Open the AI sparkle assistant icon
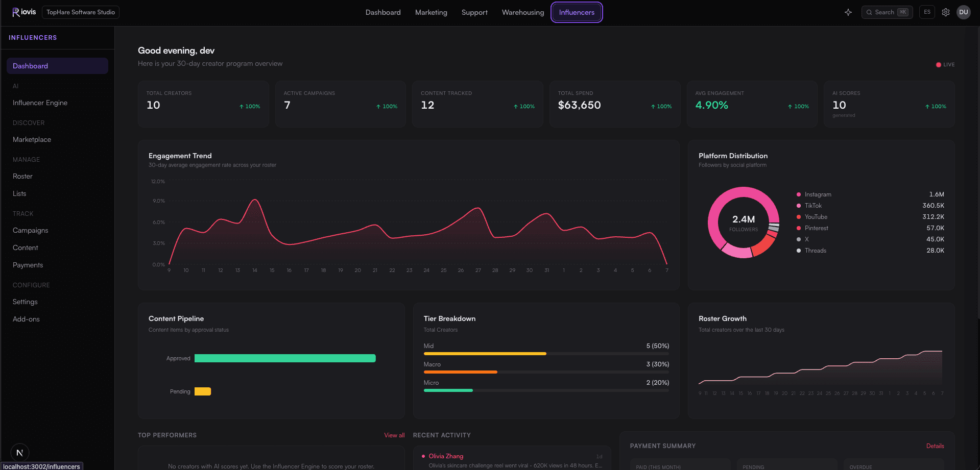Viewport: 980px width, 470px height. pos(848,12)
